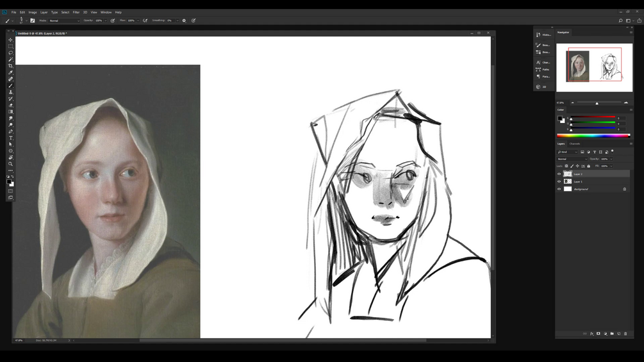Click layer style fx button
Screen dimensions: 644x362
click(591, 334)
